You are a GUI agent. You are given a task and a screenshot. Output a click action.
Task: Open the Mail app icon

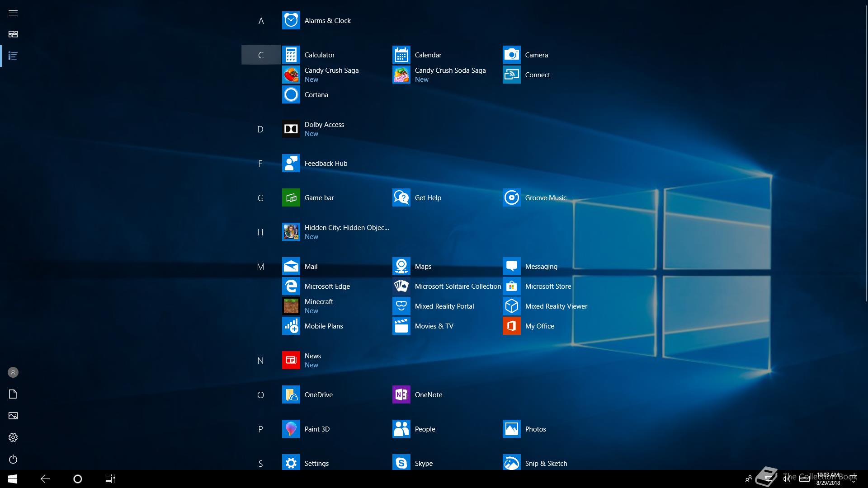point(291,266)
